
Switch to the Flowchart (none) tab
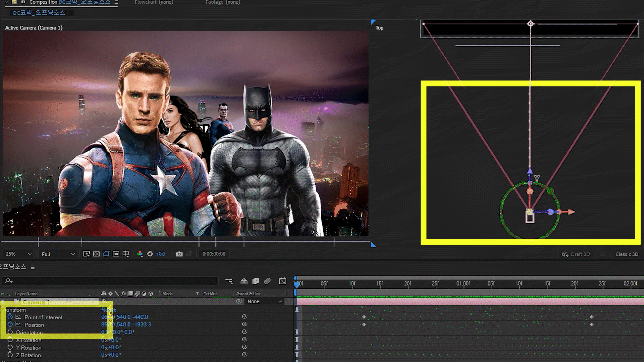(154, 2)
